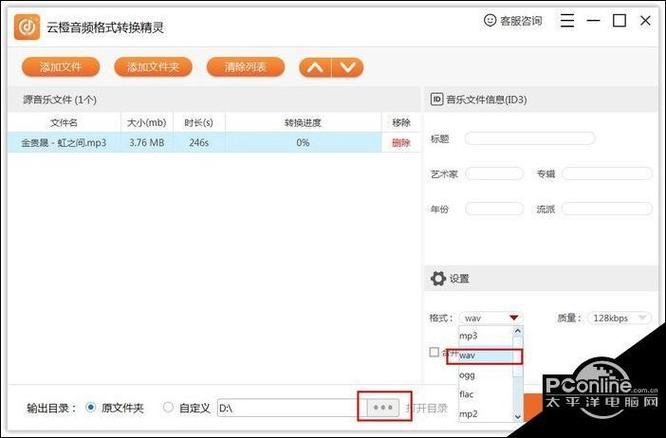Move file down with the down arrow
This screenshot has width=666, height=438.
point(347,67)
